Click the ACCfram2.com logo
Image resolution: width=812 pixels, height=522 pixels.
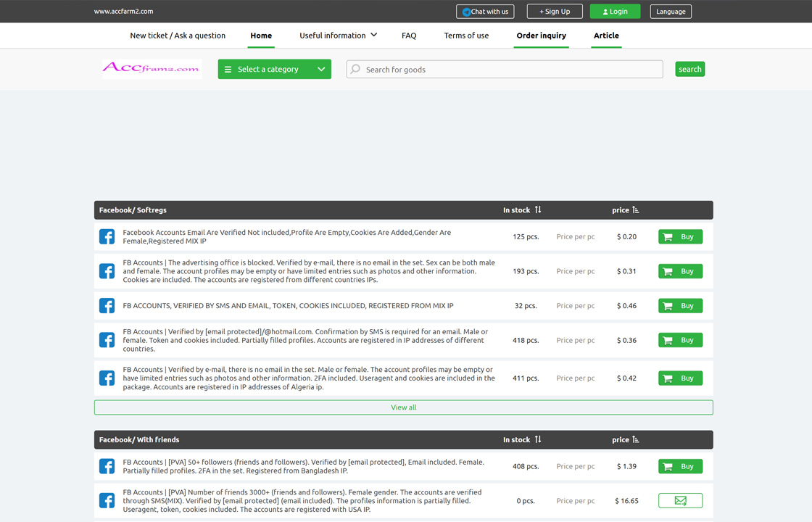tap(152, 69)
